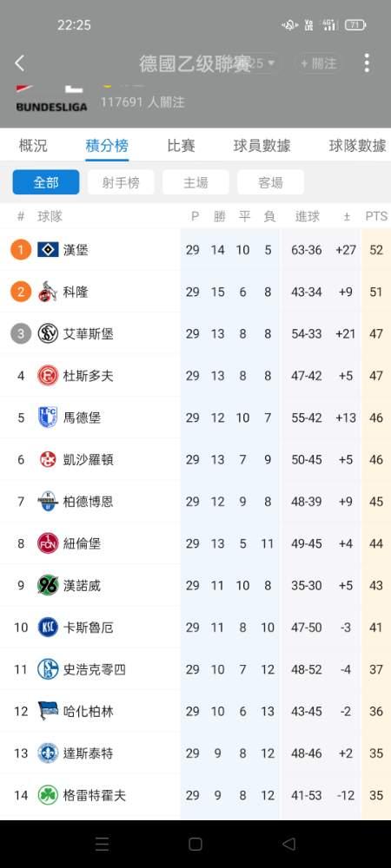Open the three-dot more options menu
The width and height of the screenshot is (391, 868).
click(367, 63)
